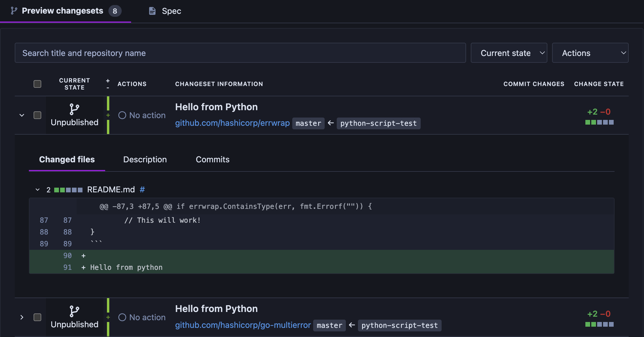Focus the search title and repository field
The image size is (644, 337).
click(240, 53)
